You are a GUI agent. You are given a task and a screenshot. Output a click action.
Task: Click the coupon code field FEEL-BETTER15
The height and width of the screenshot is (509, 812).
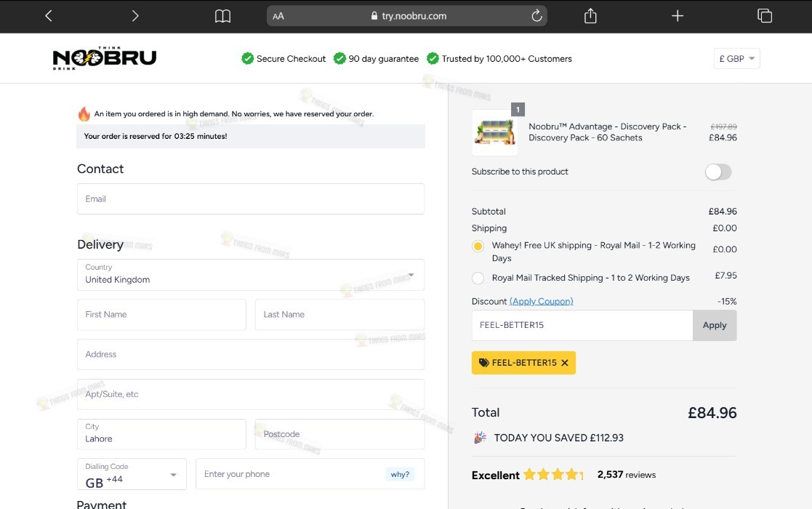pyautogui.click(x=582, y=325)
